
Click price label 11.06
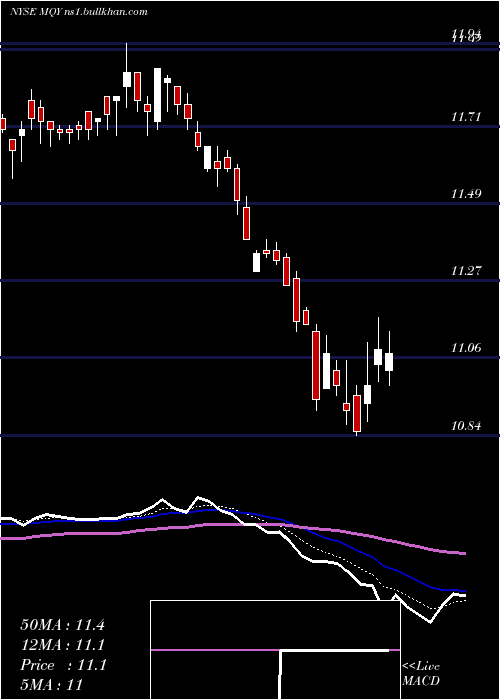[x=466, y=348]
